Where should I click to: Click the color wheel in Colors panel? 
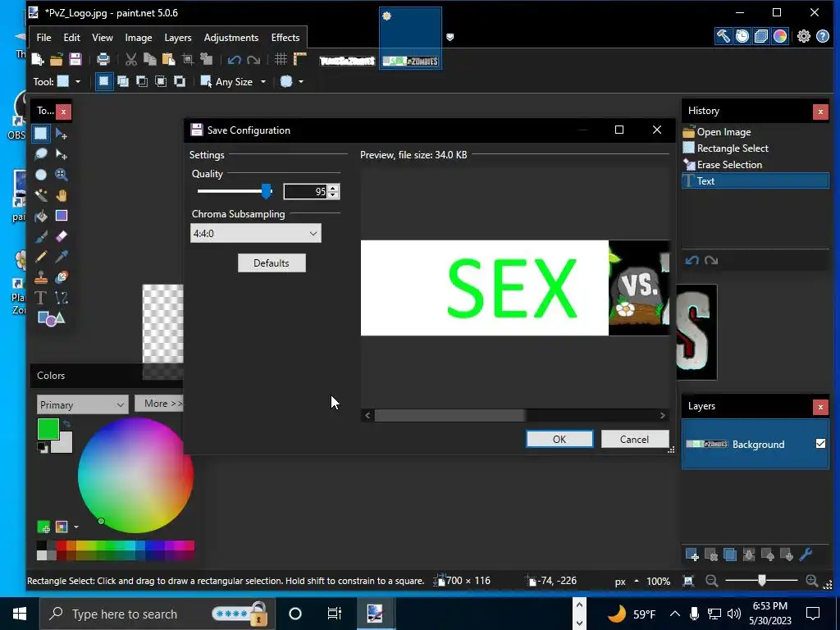[x=135, y=475]
